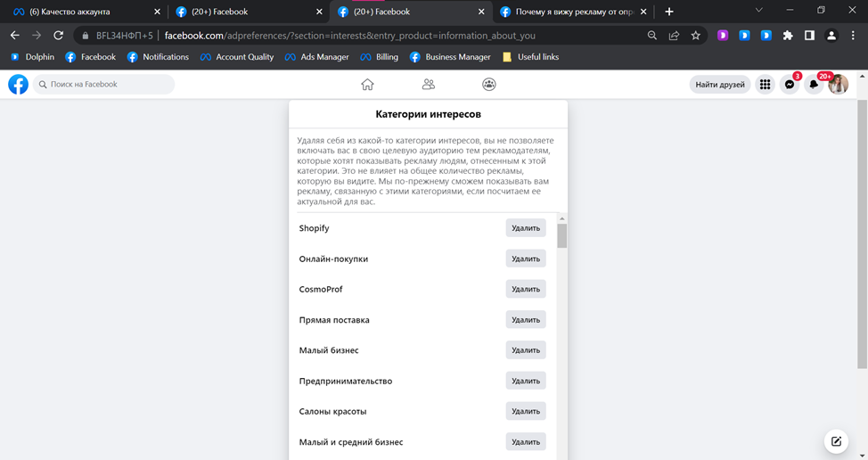Open the browser extensions puzzle icon
Screen dimensions: 868x460
788,36
